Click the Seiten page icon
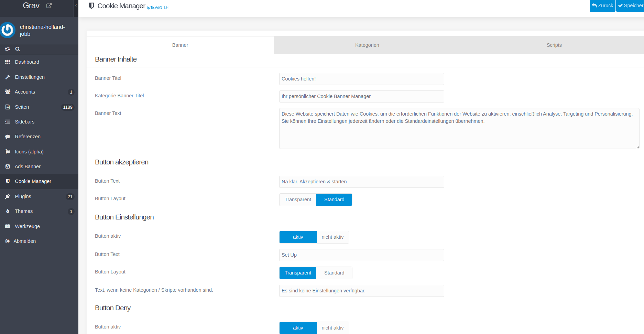The width and height of the screenshot is (644, 334). click(x=8, y=107)
